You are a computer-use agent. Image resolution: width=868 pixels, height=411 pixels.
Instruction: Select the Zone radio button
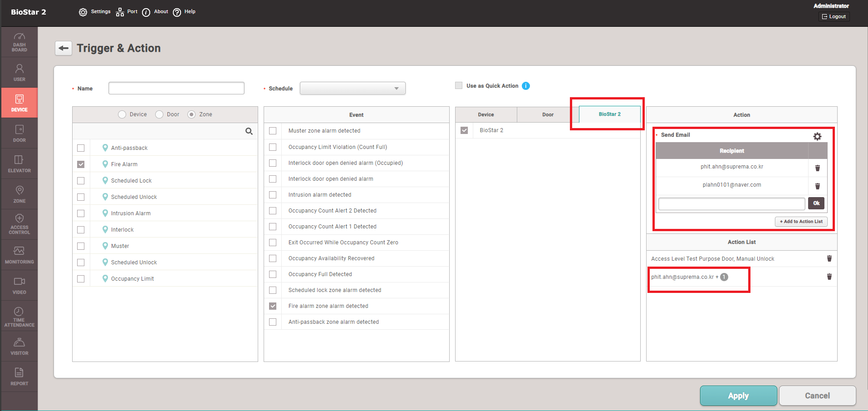click(191, 114)
